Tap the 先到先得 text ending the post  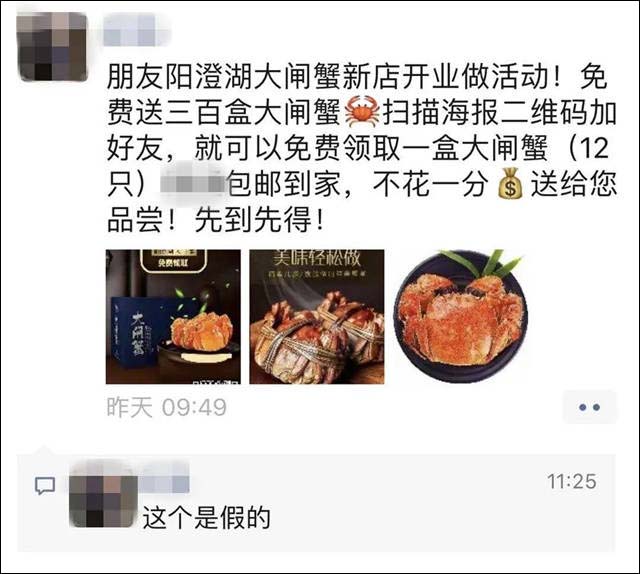pos(259,220)
